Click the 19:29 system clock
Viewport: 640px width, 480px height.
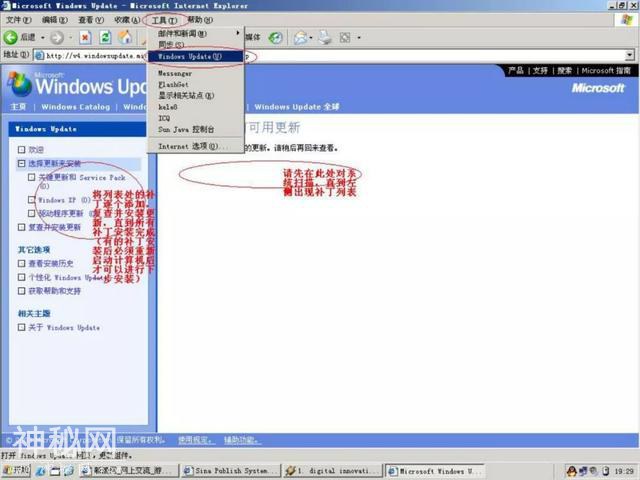pos(624,471)
